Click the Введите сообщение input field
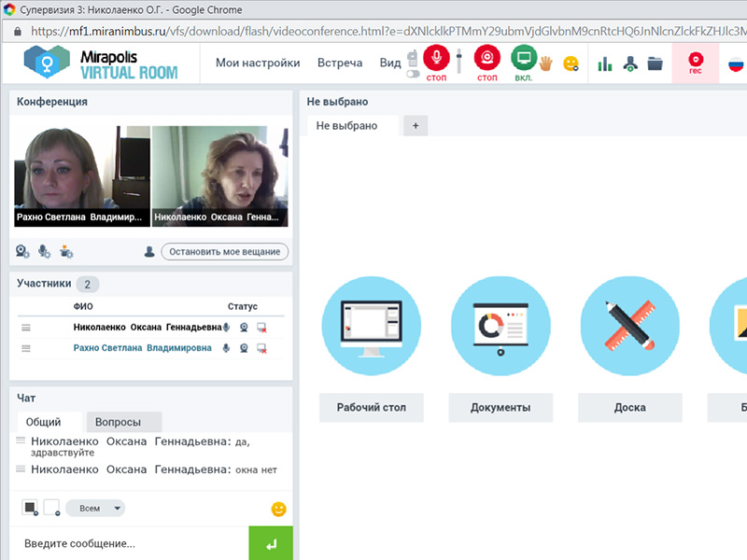Screen dimensions: 747x560 tap(129, 543)
